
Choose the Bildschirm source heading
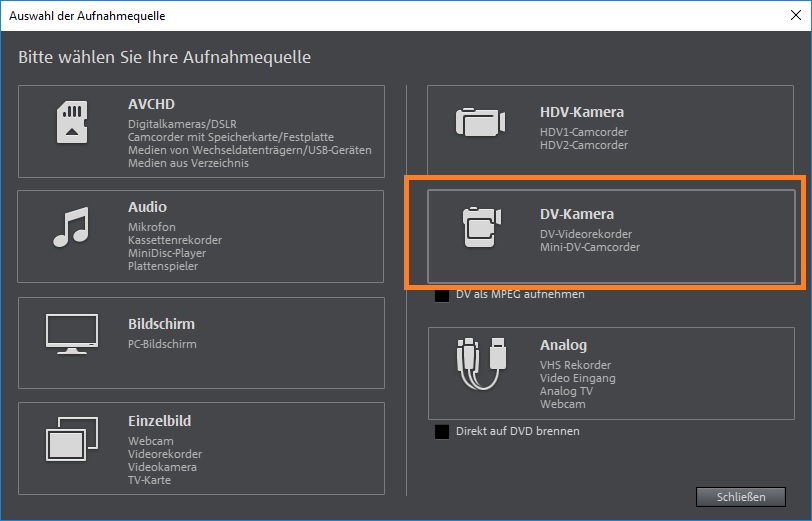[x=161, y=324]
